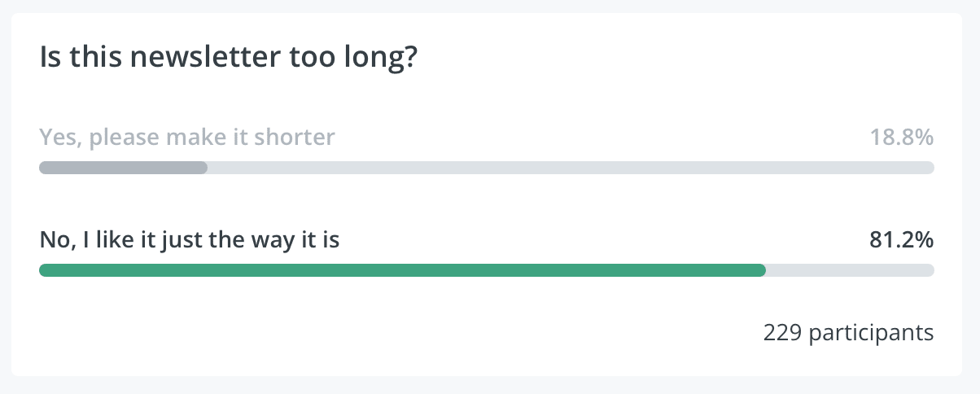Click the poll question heading text

[x=229, y=59]
